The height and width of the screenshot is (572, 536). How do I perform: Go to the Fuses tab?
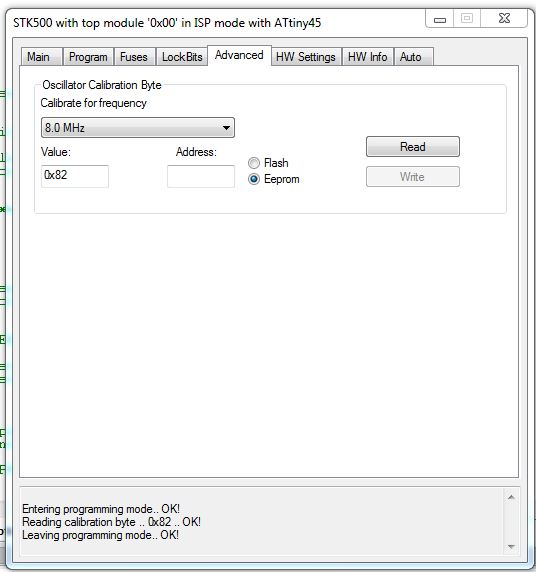134,57
